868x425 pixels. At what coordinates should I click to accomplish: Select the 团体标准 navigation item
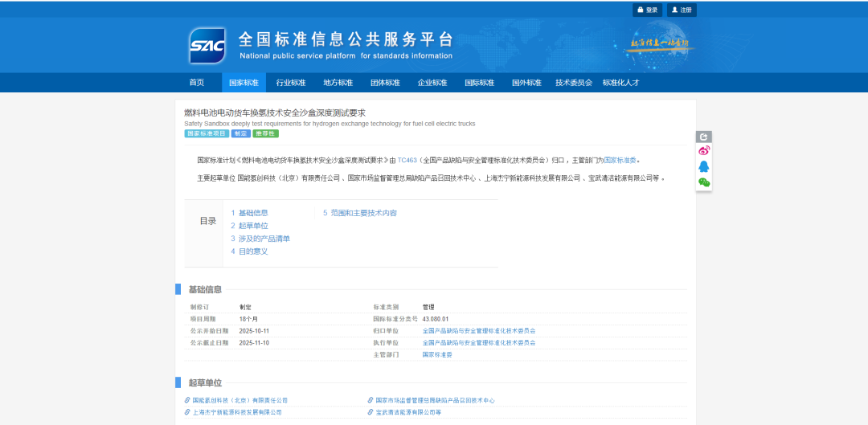tap(385, 83)
